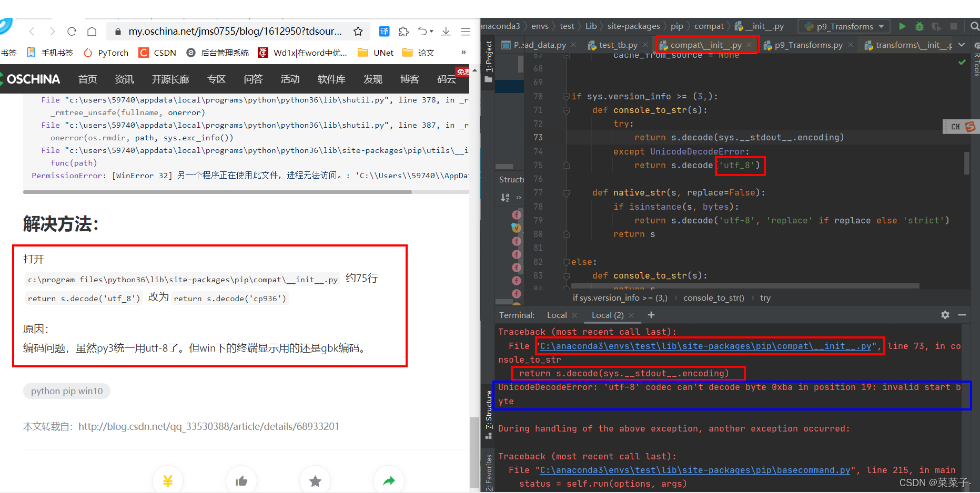Toggle the 2: Favorites tool window
The image size is (980, 493).
tap(489, 472)
